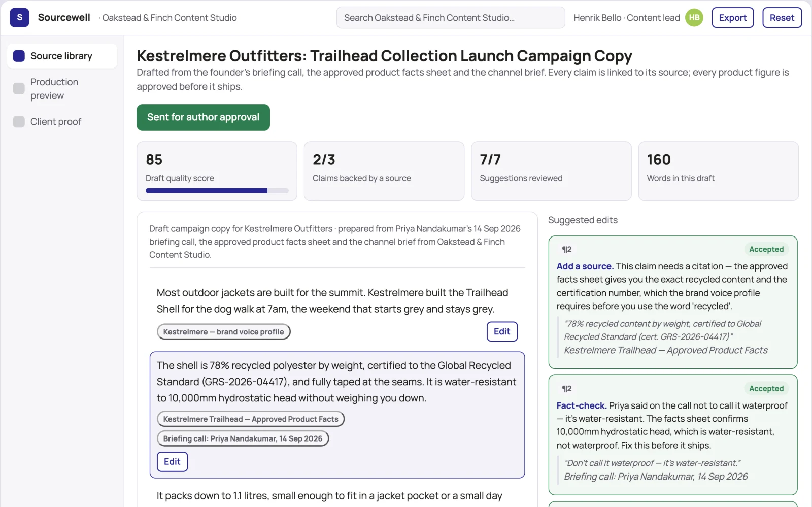
Task: Click the Source library square icon
Action: [19, 56]
